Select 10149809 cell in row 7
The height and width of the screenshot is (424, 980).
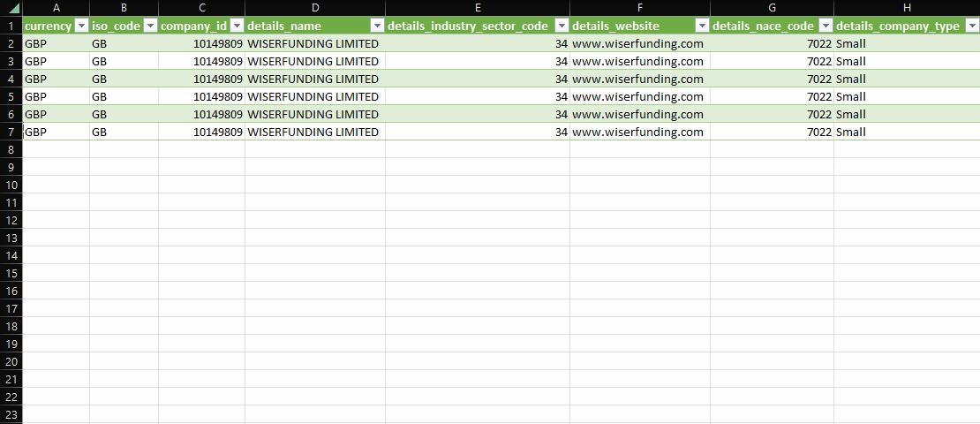coord(202,132)
